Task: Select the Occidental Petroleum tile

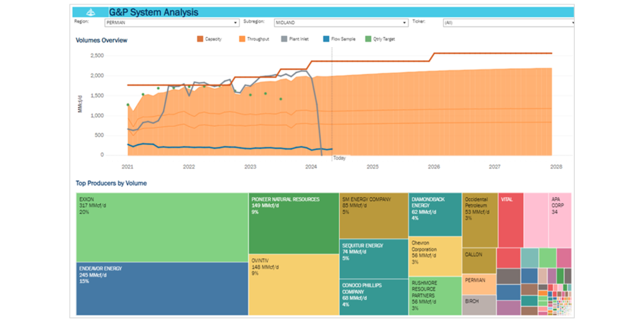Action: click(x=480, y=220)
